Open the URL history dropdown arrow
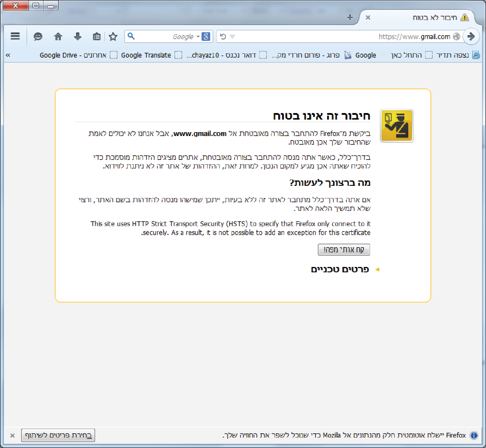The height and width of the screenshot is (448, 486). tap(233, 37)
